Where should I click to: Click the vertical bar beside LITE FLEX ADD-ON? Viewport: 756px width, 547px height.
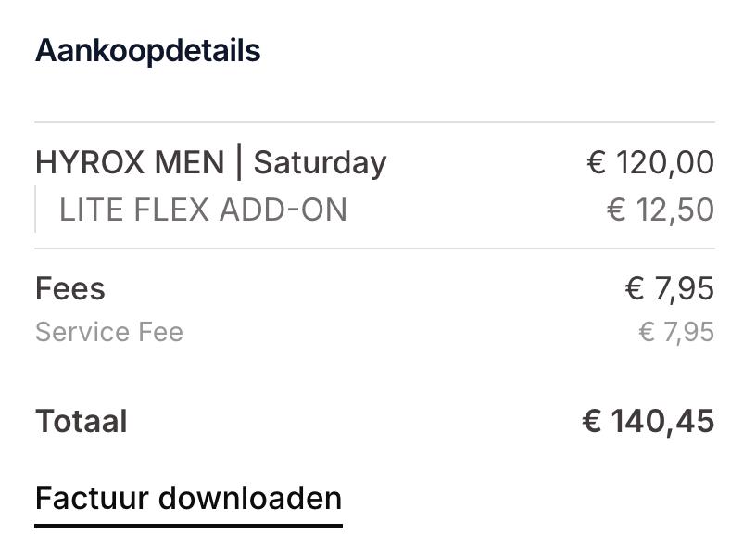click(x=36, y=210)
